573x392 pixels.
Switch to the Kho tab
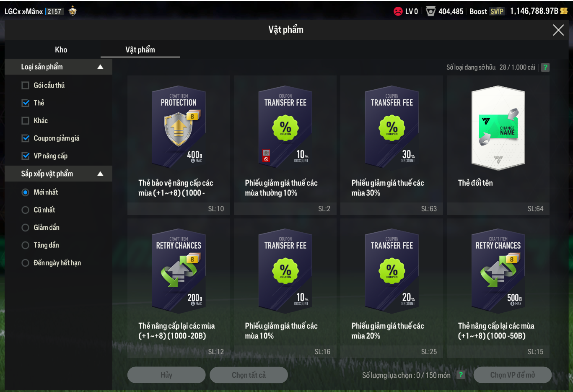[61, 50]
